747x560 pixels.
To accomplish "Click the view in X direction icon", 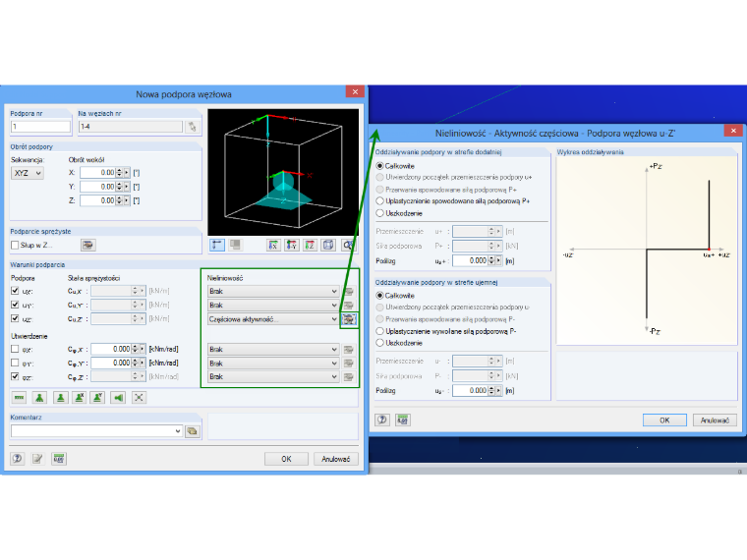I will coord(273,246).
